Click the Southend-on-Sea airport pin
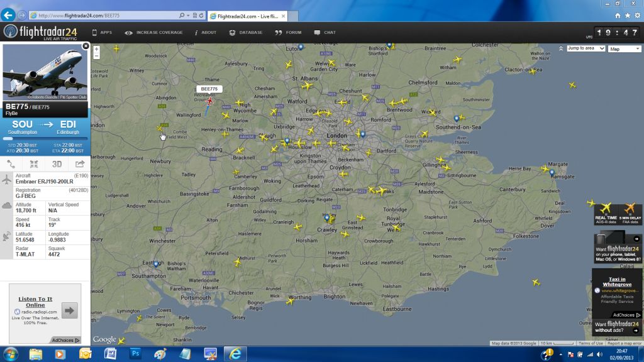 tap(457, 119)
